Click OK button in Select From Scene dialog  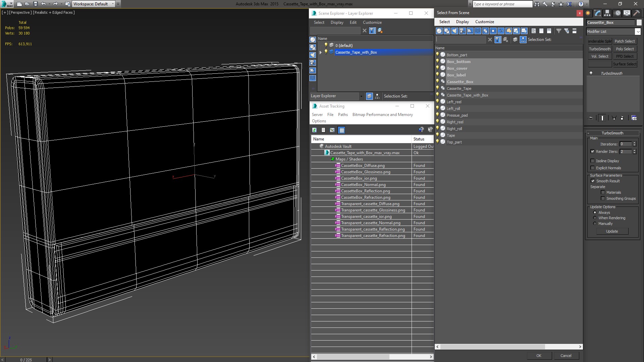point(539,356)
